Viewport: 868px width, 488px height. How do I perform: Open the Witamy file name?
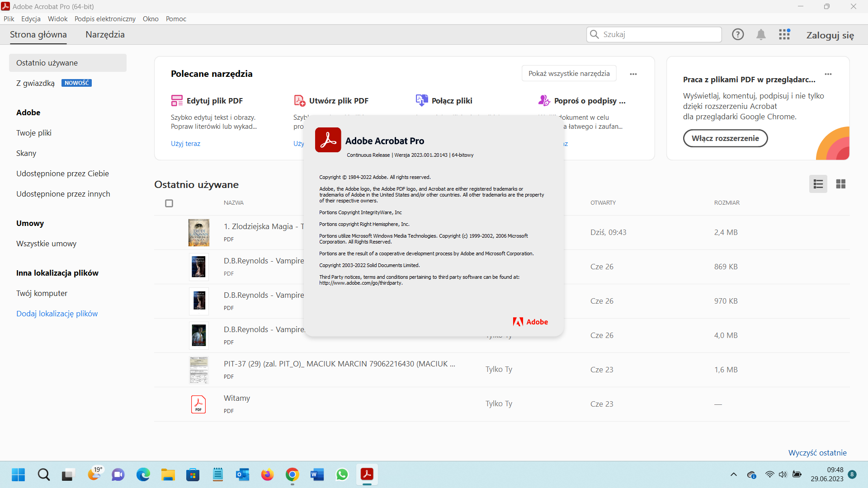(237, 398)
